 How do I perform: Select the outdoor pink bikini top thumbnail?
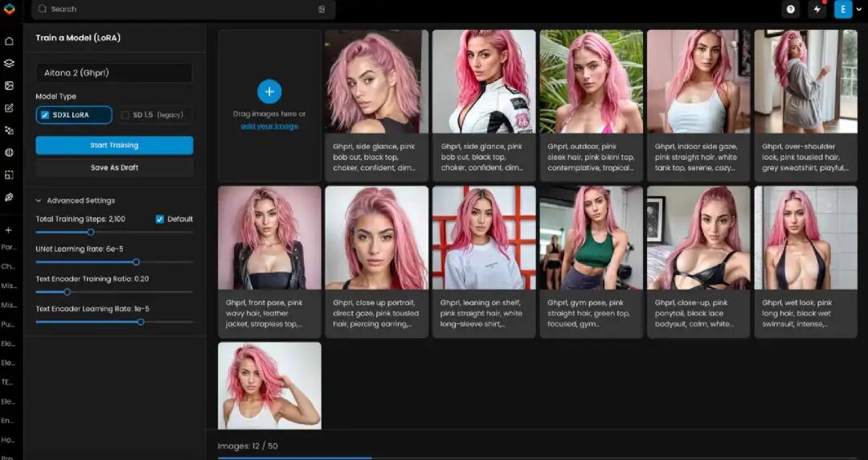592,81
